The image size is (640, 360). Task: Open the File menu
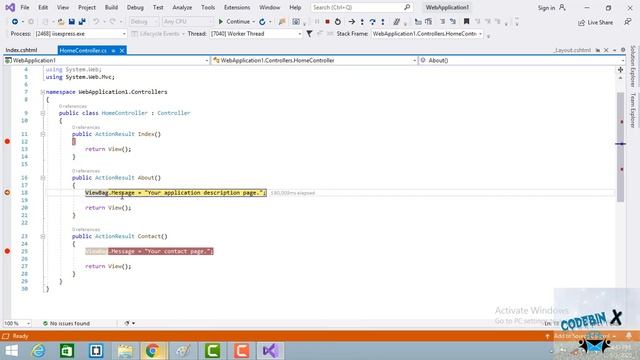[x=25, y=7]
